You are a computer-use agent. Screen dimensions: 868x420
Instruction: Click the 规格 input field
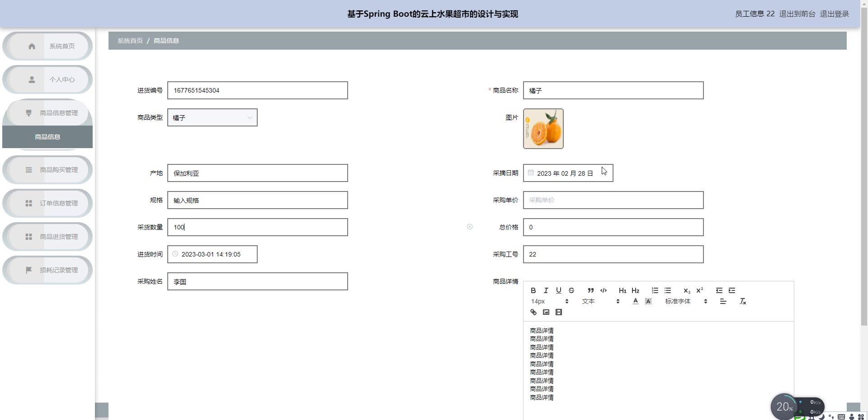point(258,200)
